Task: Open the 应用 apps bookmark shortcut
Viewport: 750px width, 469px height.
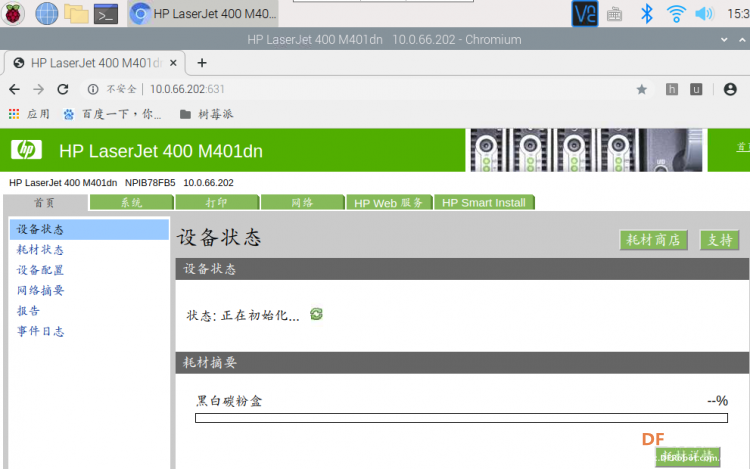Action: pyautogui.click(x=29, y=114)
